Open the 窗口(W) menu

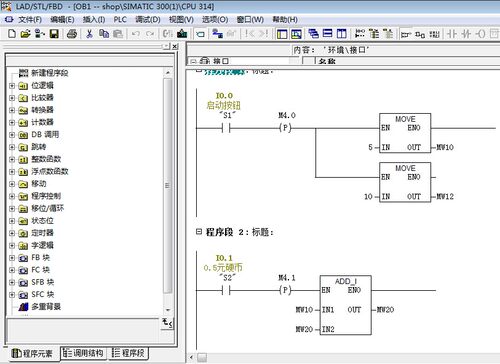pos(250,20)
